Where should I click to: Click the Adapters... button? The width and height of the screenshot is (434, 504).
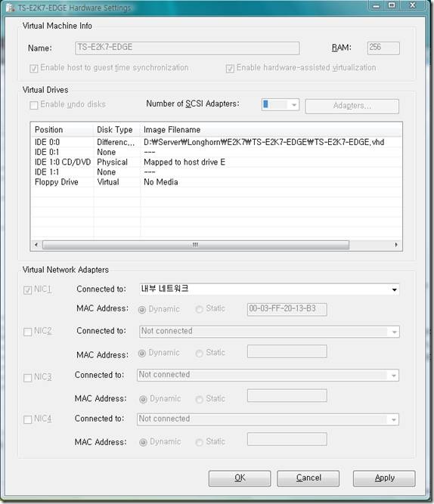352,106
